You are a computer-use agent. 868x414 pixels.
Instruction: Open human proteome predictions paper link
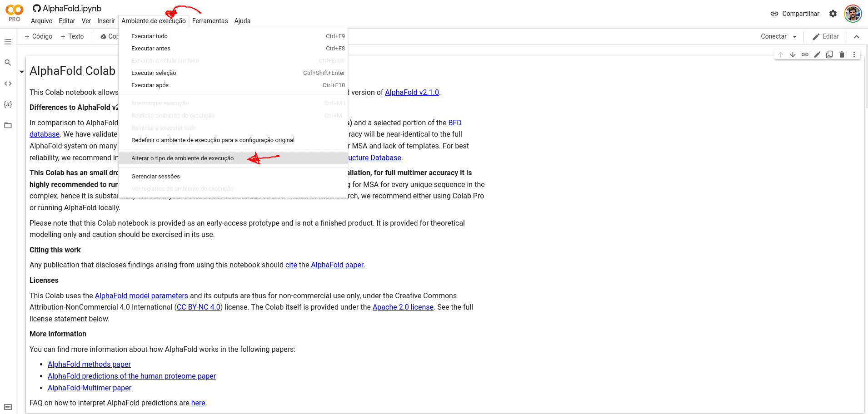coord(132,376)
